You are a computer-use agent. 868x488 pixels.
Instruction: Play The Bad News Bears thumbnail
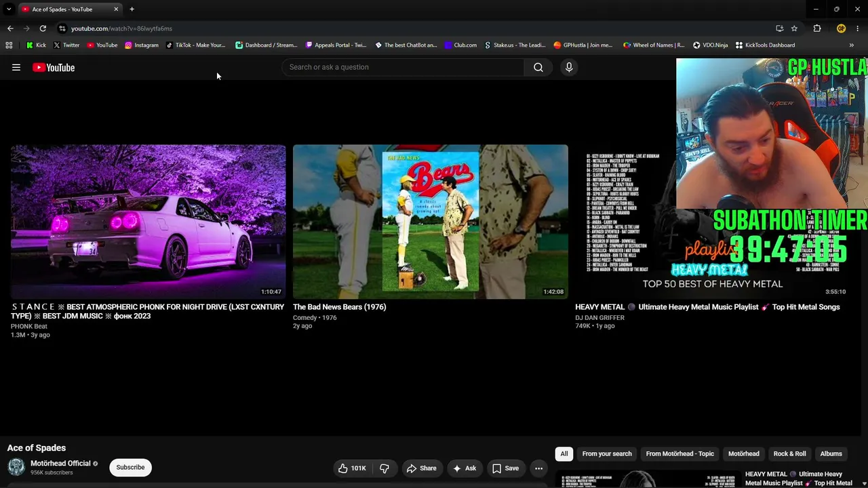pyautogui.click(x=430, y=222)
